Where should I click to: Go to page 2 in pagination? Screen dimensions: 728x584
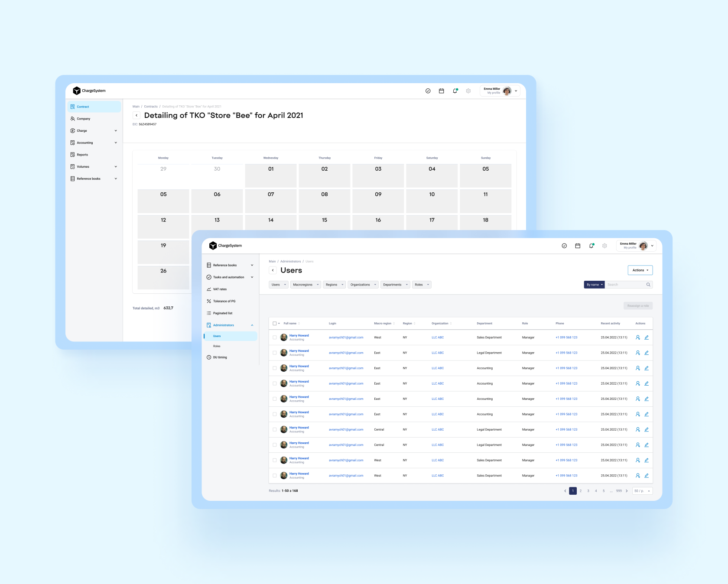tap(581, 491)
